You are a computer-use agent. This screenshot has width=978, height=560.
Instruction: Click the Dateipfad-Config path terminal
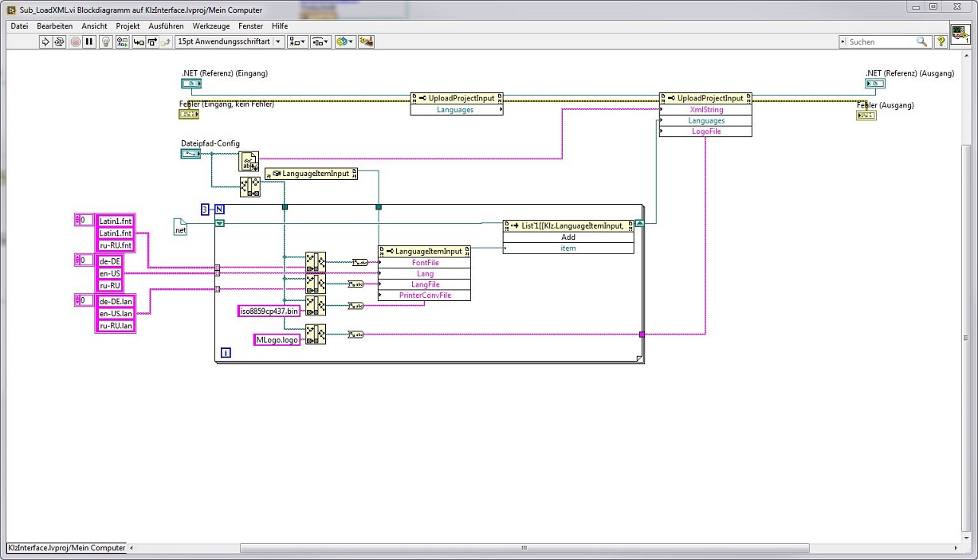190,154
